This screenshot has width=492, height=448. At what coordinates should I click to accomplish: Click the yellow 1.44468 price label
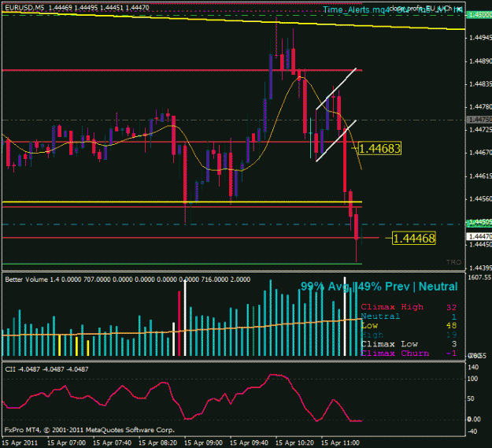pos(414,239)
